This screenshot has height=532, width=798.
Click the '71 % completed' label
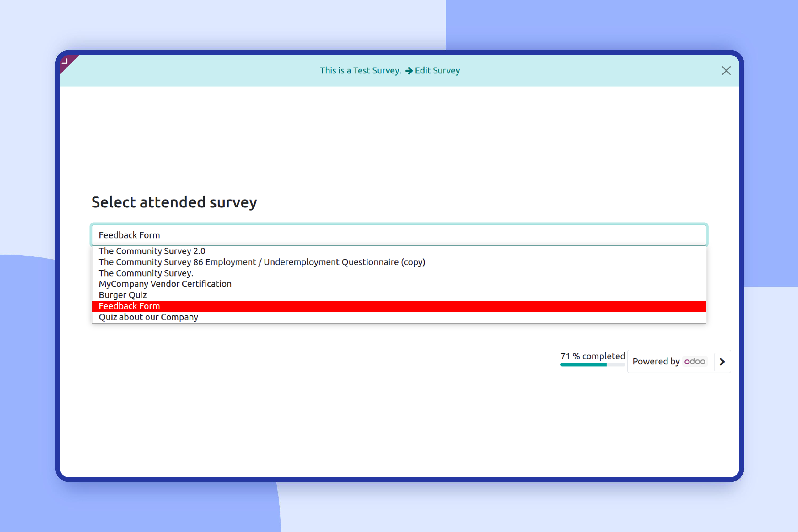(592, 356)
